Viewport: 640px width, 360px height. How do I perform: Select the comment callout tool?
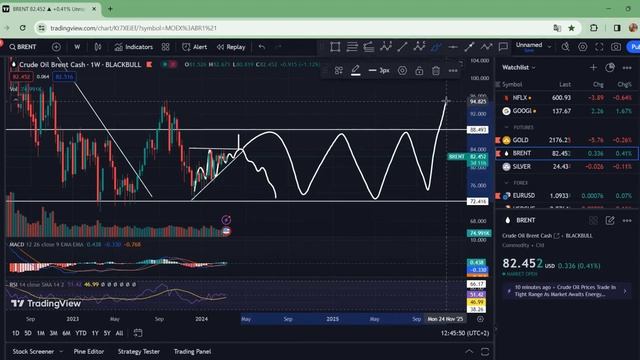click(503, 47)
